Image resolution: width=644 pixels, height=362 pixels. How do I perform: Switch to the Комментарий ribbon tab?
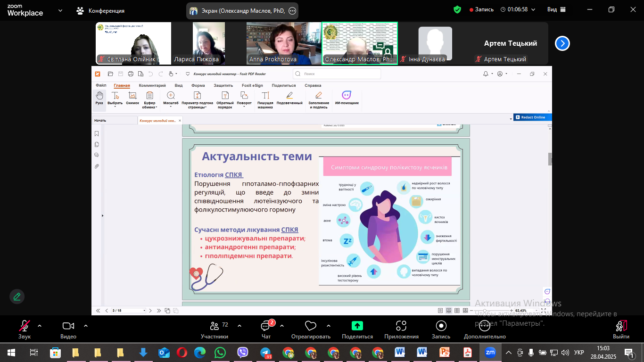click(x=152, y=85)
